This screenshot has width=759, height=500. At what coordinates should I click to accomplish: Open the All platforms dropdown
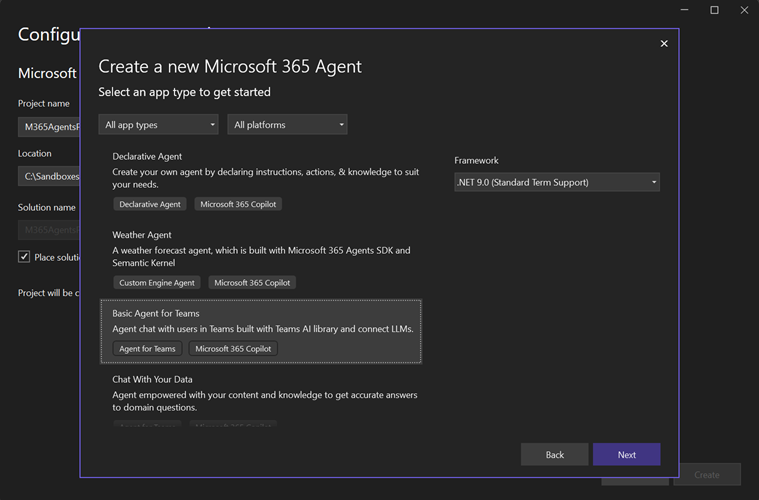click(287, 125)
